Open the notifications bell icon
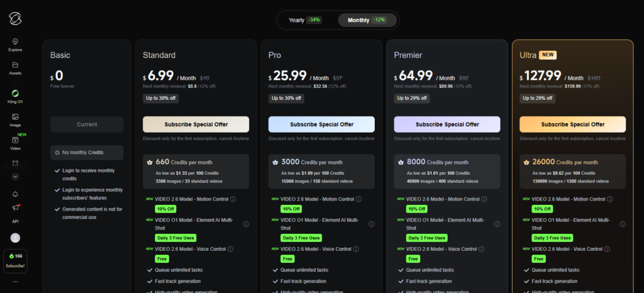This screenshot has width=644, height=293. click(x=15, y=194)
